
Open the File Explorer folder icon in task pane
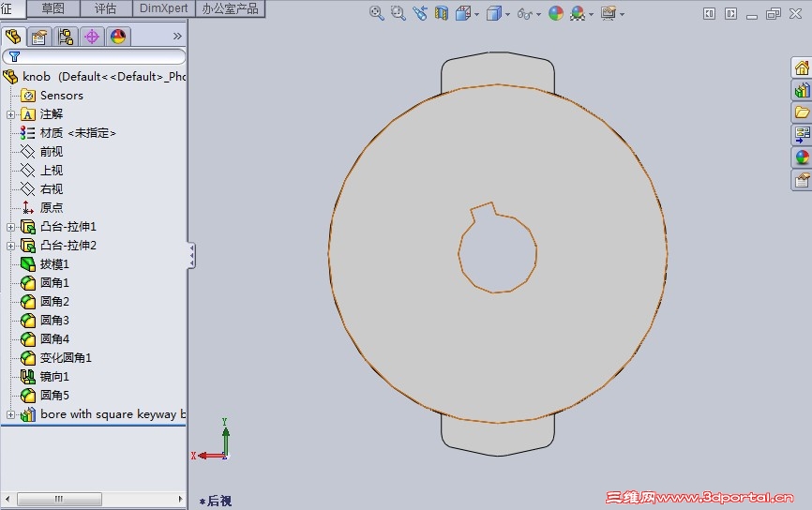802,112
